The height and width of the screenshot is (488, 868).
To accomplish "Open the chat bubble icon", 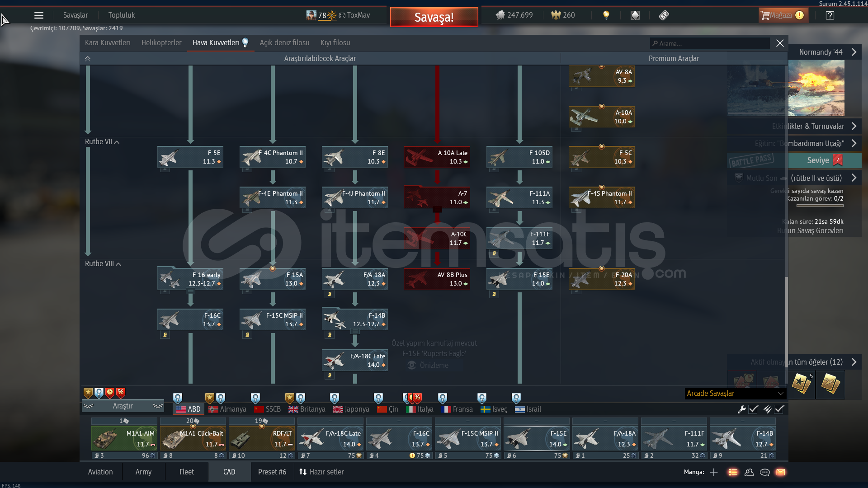I will click(x=765, y=472).
